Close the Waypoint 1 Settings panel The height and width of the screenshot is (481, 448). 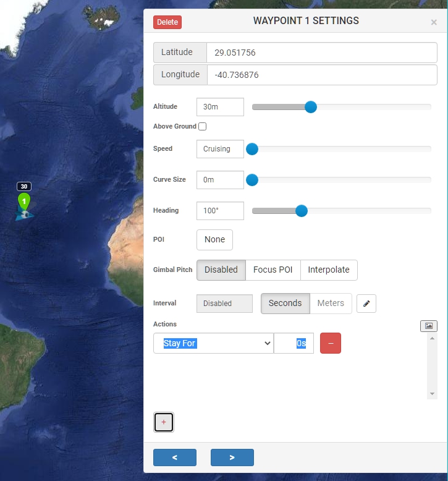pos(434,22)
